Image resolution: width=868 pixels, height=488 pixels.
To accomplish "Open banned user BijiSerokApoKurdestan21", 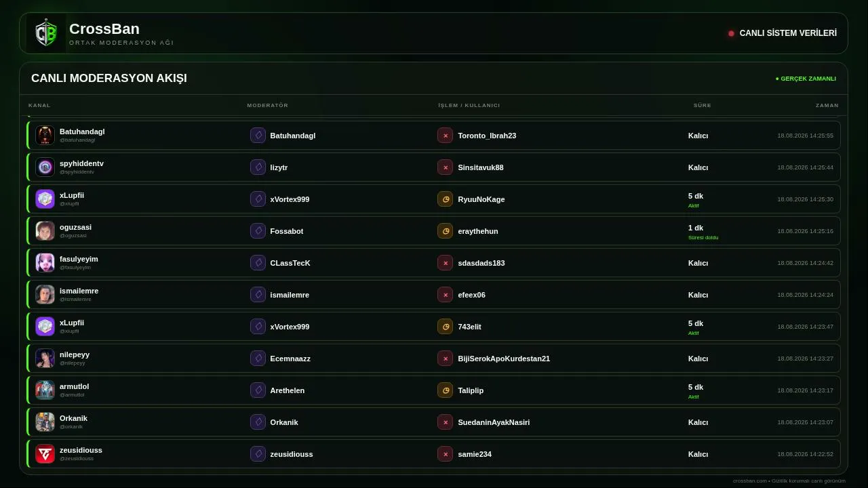I will click(504, 359).
